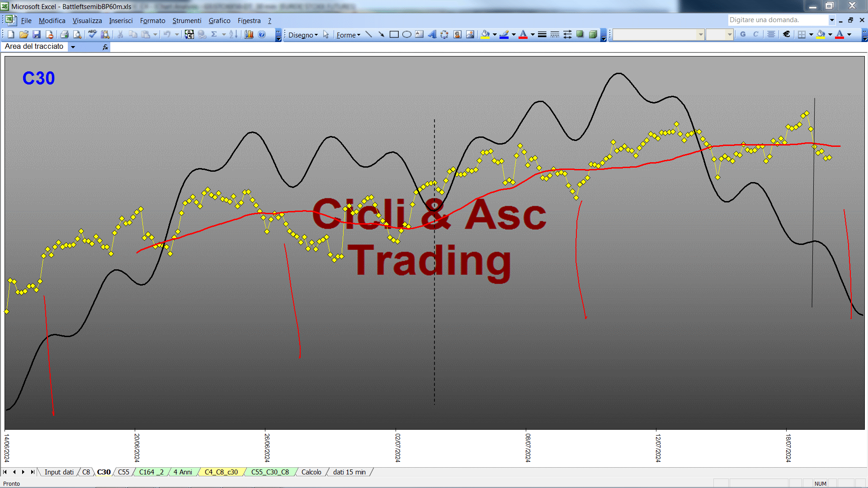
Task: Click the Shadow Style icon
Action: (580, 35)
